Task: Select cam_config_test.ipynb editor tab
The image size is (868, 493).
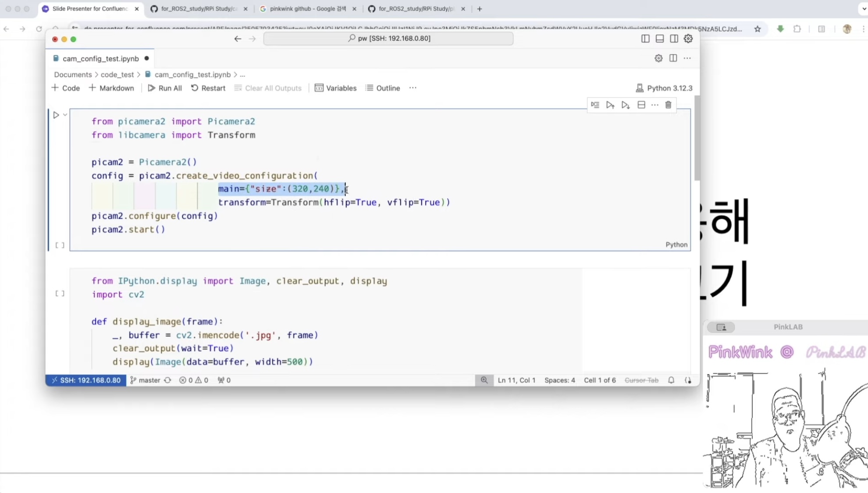Action: pos(100,59)
